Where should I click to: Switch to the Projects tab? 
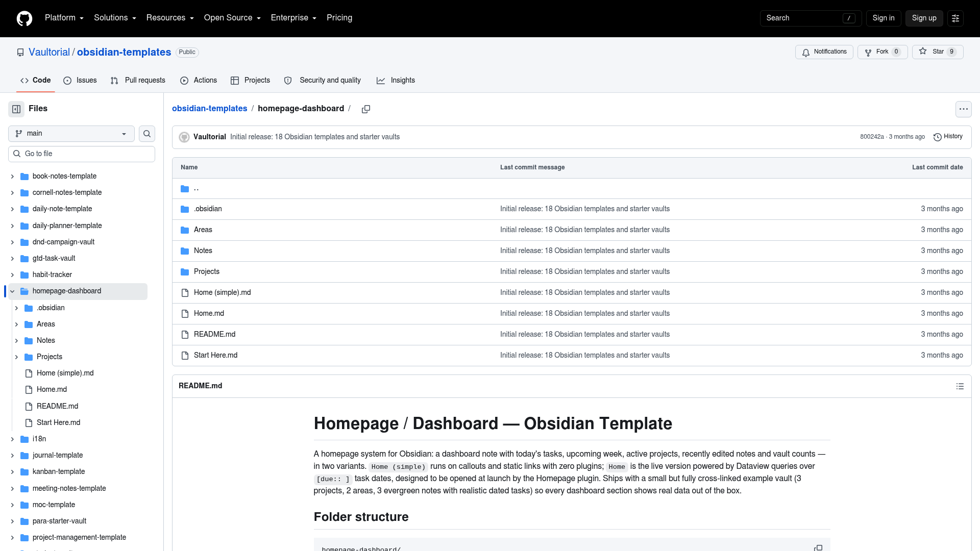click(x=250, y=81)
